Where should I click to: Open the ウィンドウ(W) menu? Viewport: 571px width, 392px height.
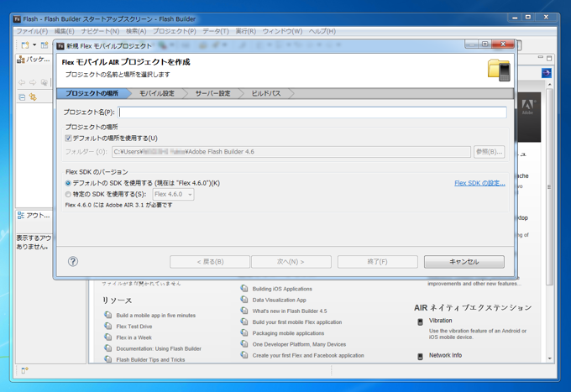283,31
